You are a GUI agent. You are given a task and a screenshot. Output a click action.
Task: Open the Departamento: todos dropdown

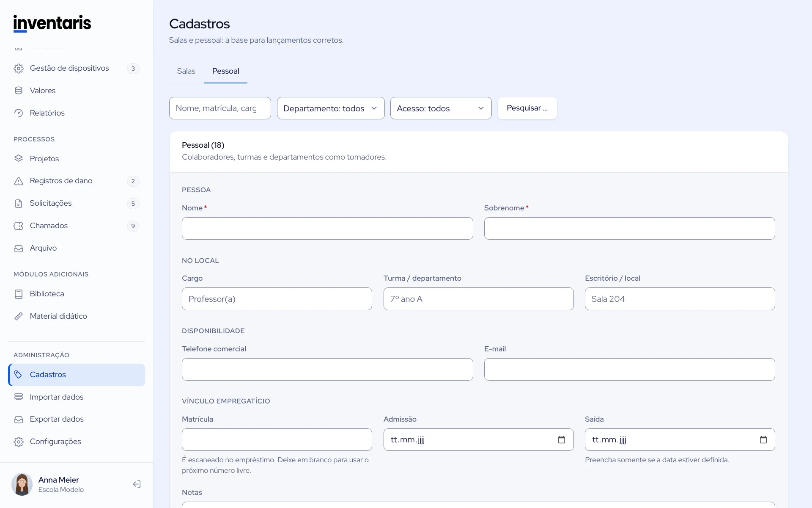331,108
